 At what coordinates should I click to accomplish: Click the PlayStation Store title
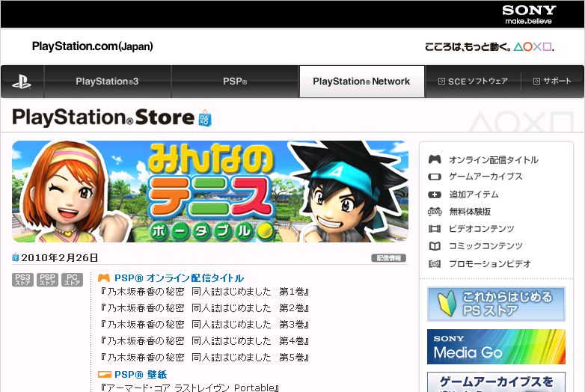click(103, 117)
